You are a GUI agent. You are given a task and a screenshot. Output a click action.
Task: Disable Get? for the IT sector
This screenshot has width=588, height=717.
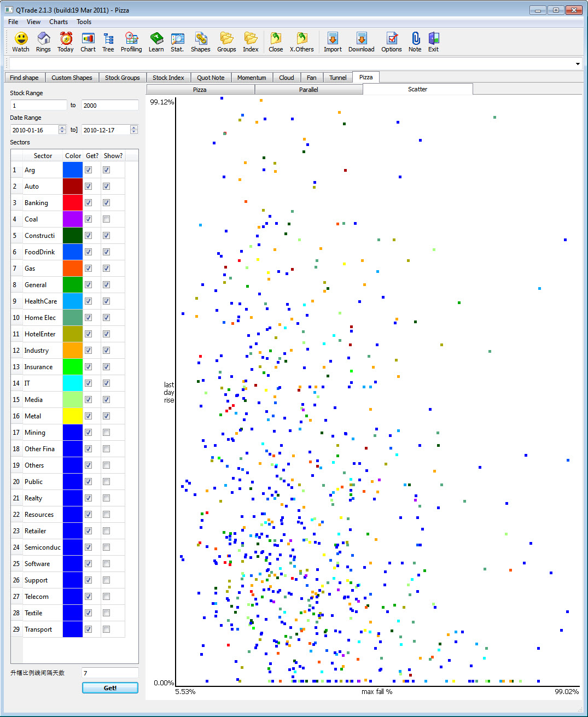click(x=88, y=383)
